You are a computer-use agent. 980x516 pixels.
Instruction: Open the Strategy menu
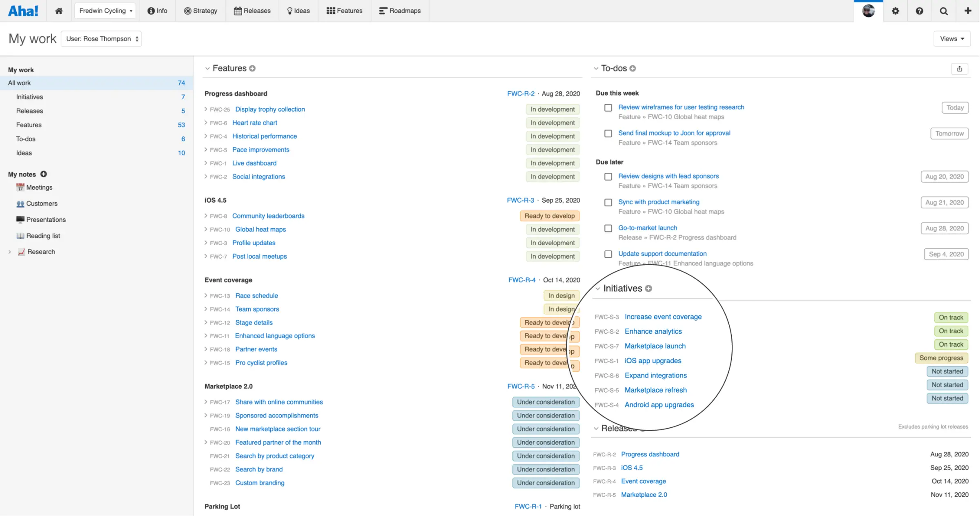click(x=200, y=11)
